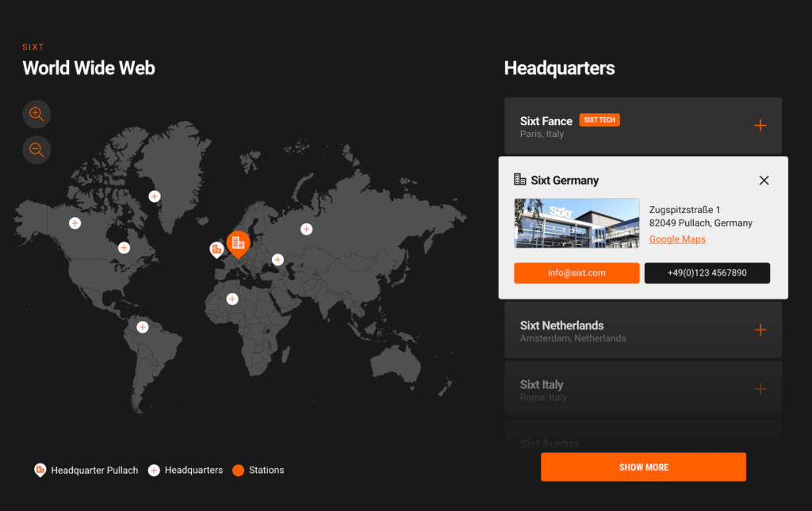Select the plus marker over Russia

[306, 229]
